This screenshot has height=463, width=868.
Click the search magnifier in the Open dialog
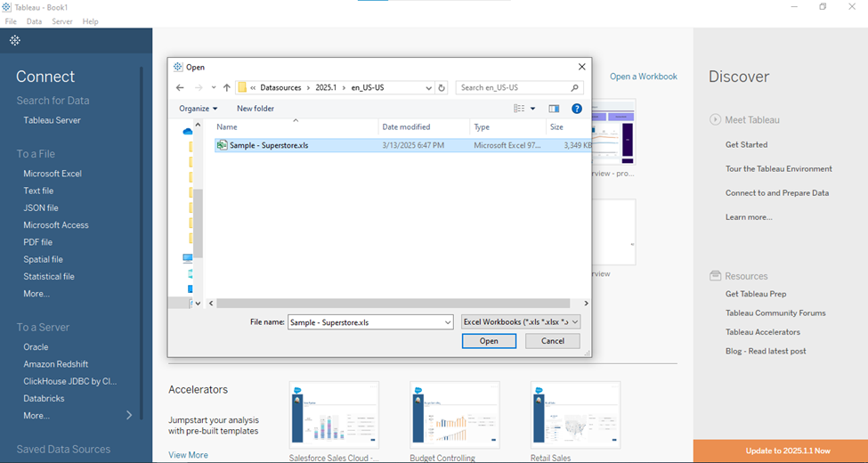[x=574, y=87]
